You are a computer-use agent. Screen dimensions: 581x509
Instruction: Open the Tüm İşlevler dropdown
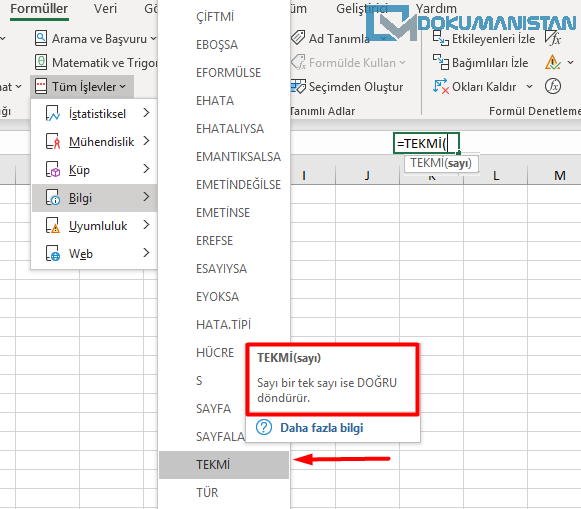[82, 87]
